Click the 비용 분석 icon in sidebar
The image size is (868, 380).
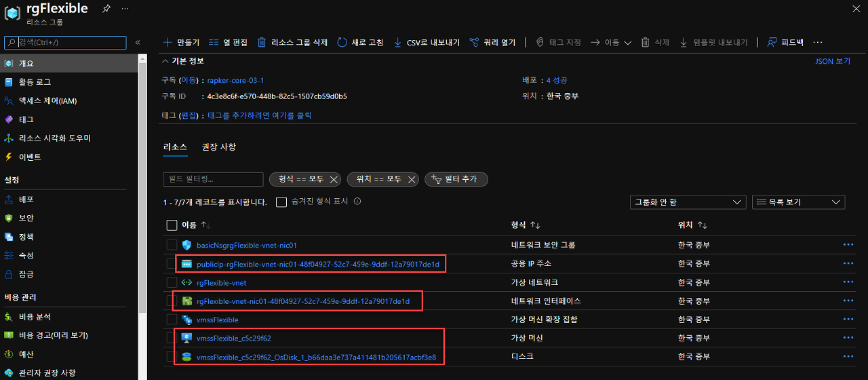[x=9, y=317]
